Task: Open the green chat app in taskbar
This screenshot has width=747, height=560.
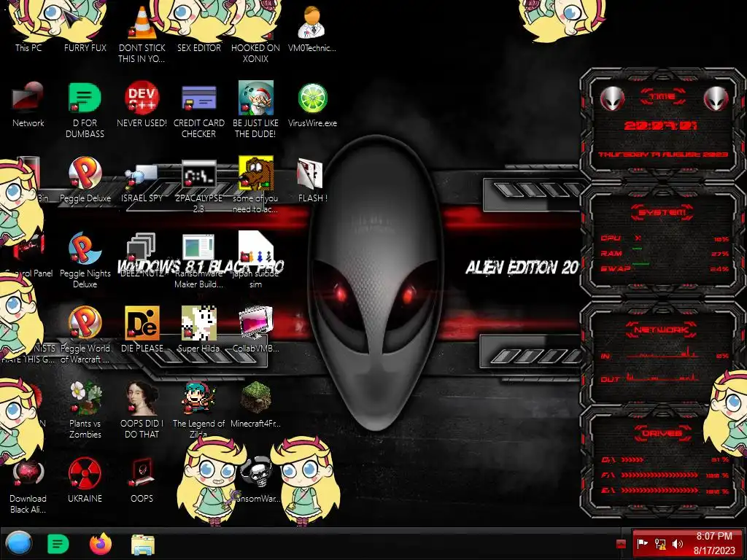Action: 58,544
